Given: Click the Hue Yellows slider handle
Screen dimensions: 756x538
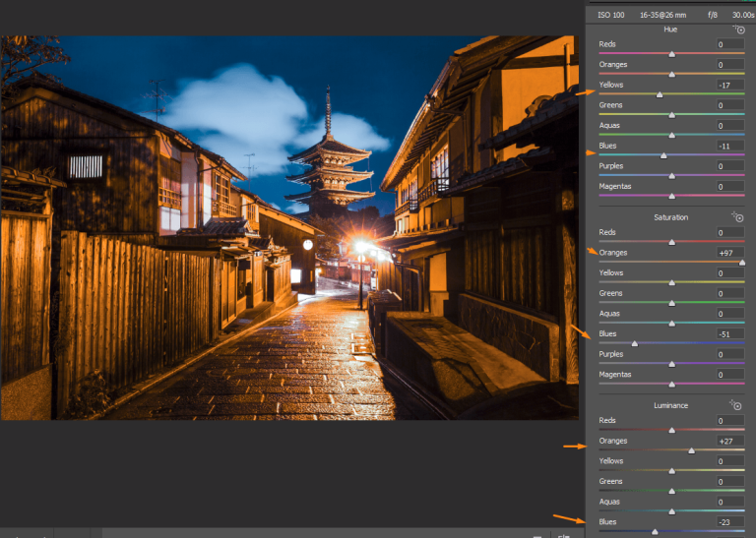Looking at the screenshot, I should coord(660,94).
